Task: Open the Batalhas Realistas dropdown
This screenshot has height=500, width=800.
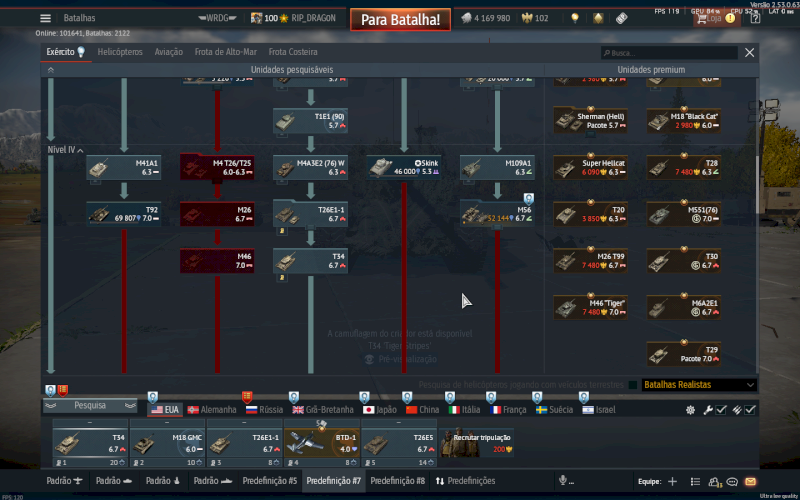Action: pyautogui.click(x=697, y=385)
